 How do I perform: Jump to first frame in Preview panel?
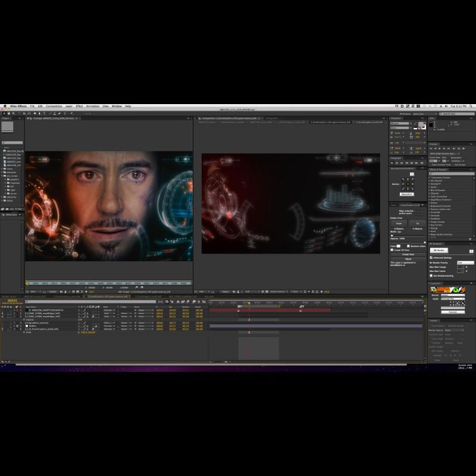coord(431,148)
